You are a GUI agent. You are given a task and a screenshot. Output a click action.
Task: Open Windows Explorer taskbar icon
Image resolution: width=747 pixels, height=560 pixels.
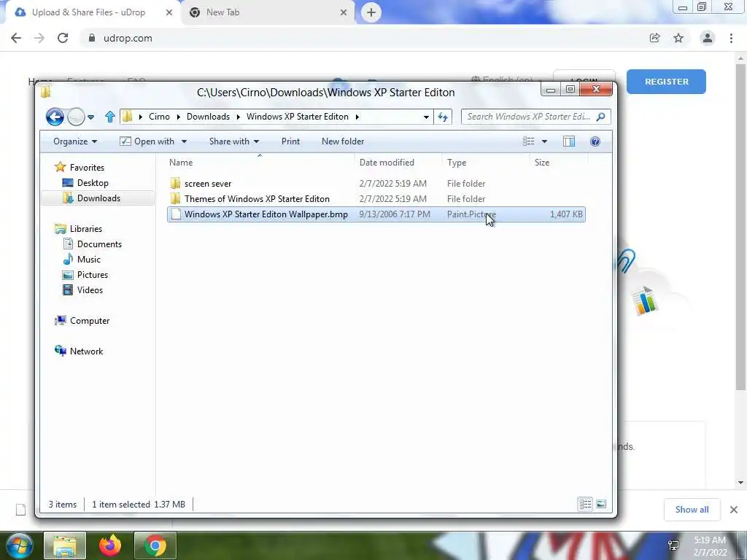coord(65,545)
